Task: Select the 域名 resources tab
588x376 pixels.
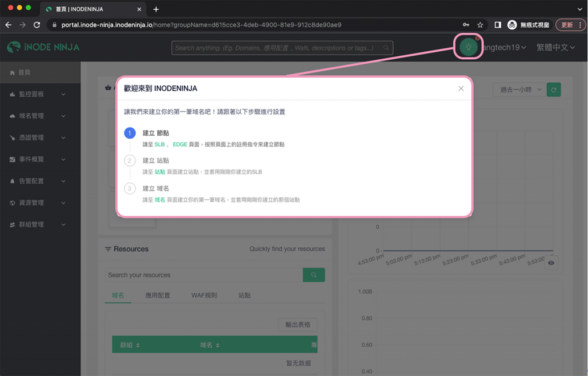Action: 118,296
